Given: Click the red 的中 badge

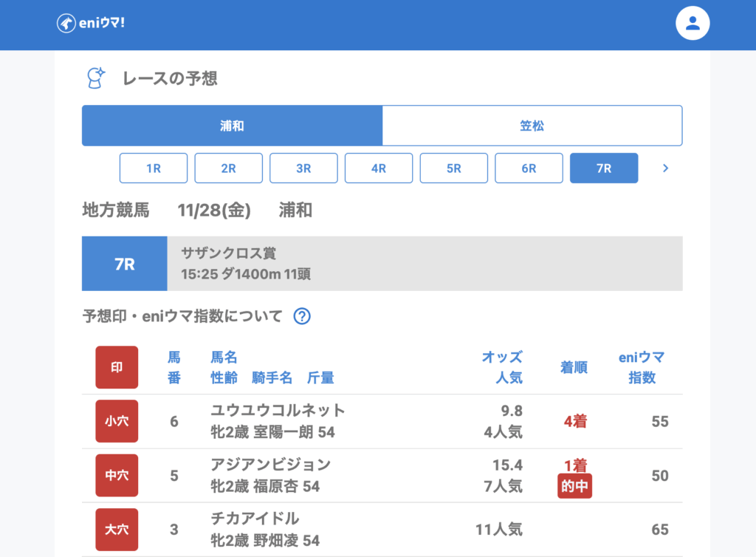Looking at the screenshot, I should click(575, 486).
